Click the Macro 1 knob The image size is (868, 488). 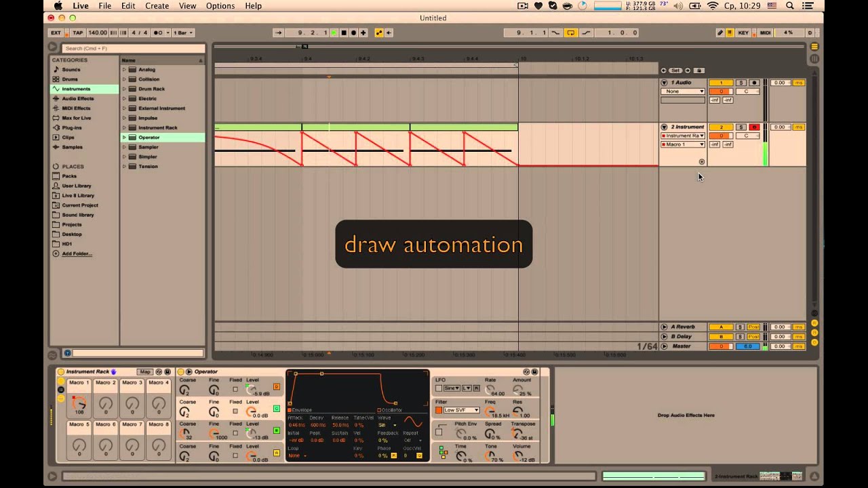[79, 403]
